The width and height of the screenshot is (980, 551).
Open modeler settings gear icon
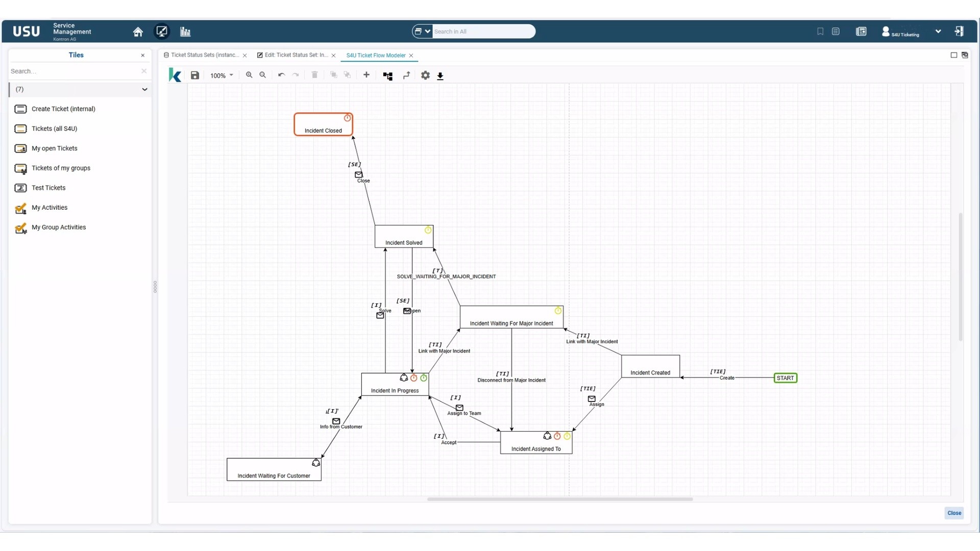pos(425,76)
